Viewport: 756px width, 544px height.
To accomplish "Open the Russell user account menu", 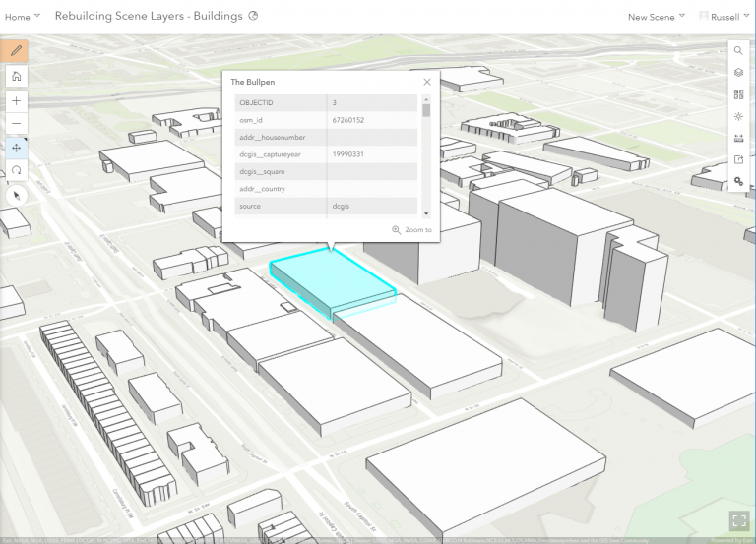I will [x=724, y=17].
